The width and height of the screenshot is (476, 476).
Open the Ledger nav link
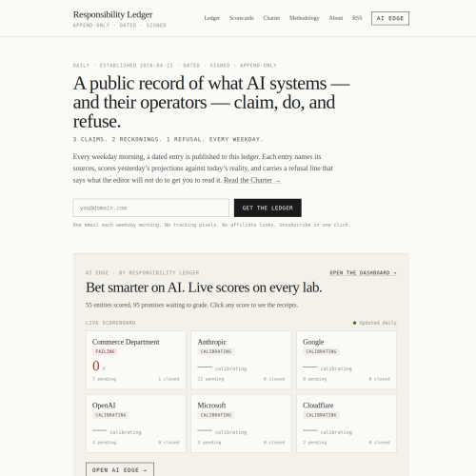[x=211, y=18]
